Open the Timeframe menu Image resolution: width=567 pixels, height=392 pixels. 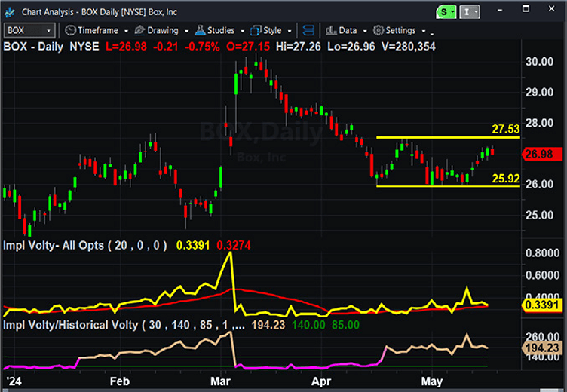coord(98,31)
